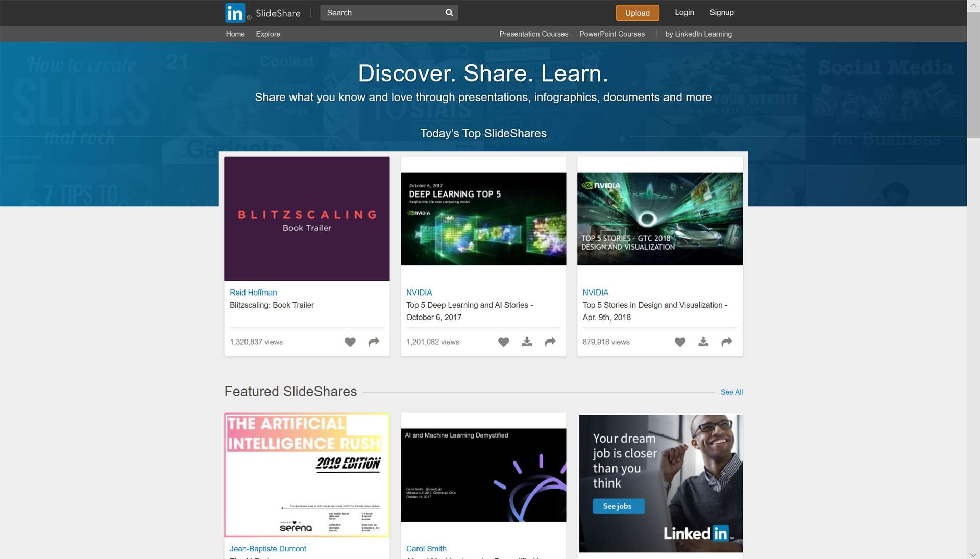Like the Blitzscaling Book Trailer slideshare
Viewport: 980px width, 559px height.
click(x=350, y=342)
